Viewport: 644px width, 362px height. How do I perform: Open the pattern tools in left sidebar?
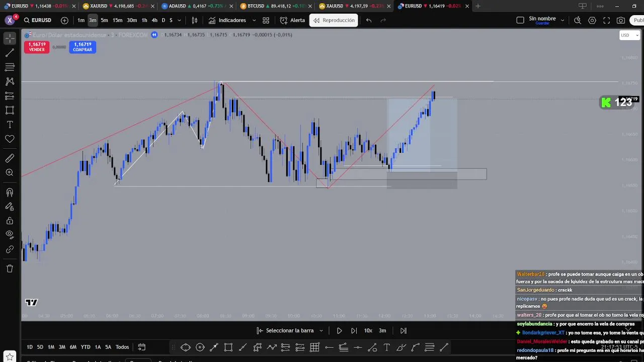pos(10,81)
